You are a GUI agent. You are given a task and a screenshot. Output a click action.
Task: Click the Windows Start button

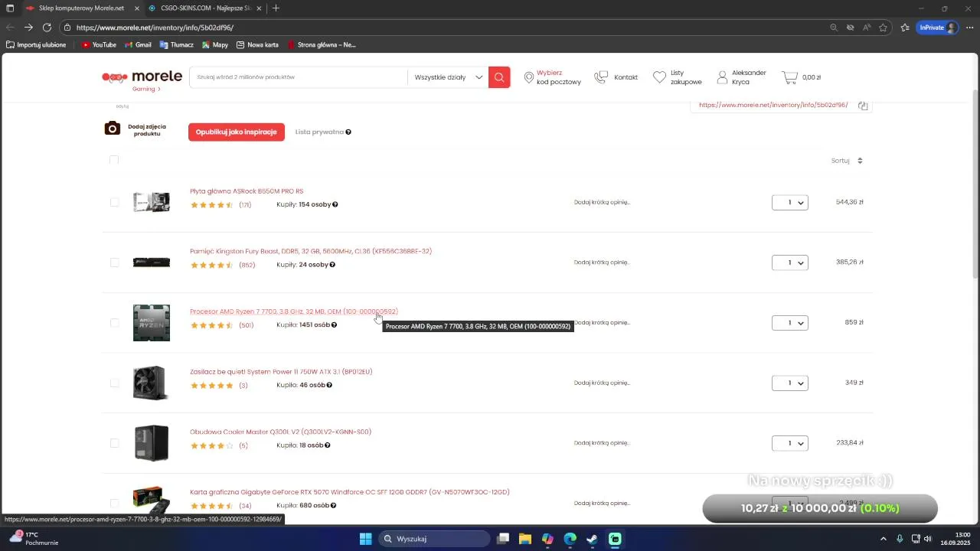tap(365, 539)
